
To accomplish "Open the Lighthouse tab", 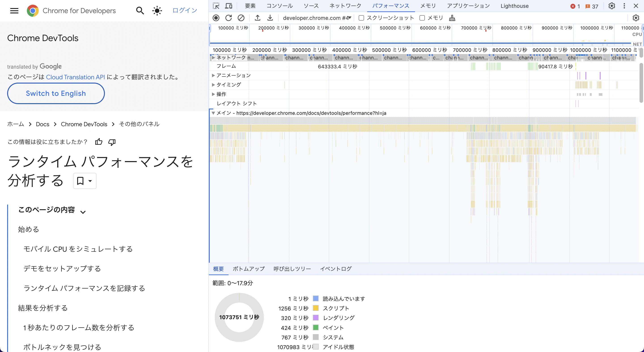I will (515, 6).
